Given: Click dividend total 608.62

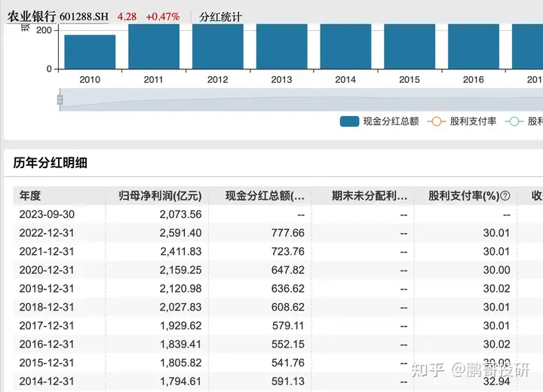Looking at the screenshot, I should (x=288, y=307).
